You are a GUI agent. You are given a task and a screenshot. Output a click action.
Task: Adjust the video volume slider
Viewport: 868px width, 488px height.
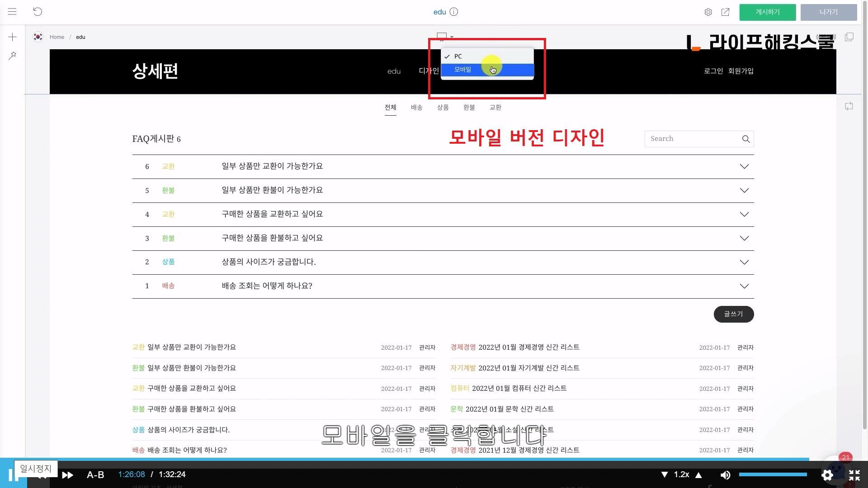773,474
